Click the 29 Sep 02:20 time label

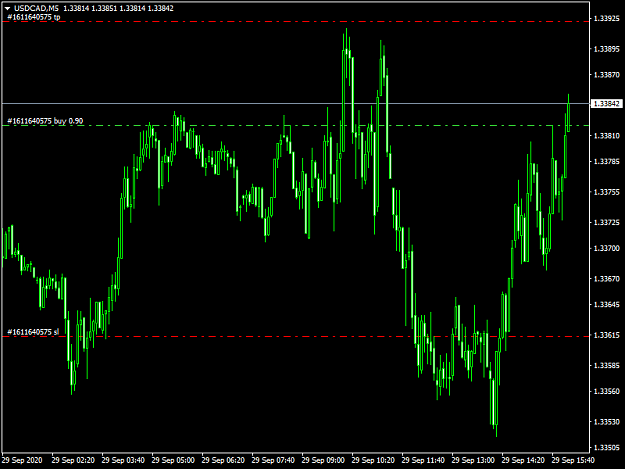tap(73, 460)
